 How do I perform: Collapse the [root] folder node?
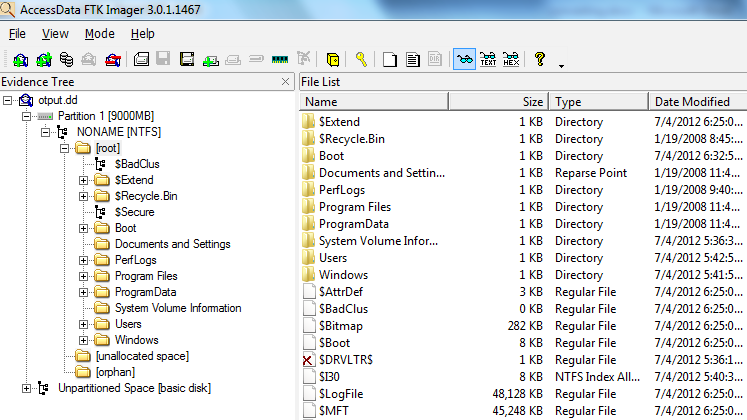tap(64, 149)
